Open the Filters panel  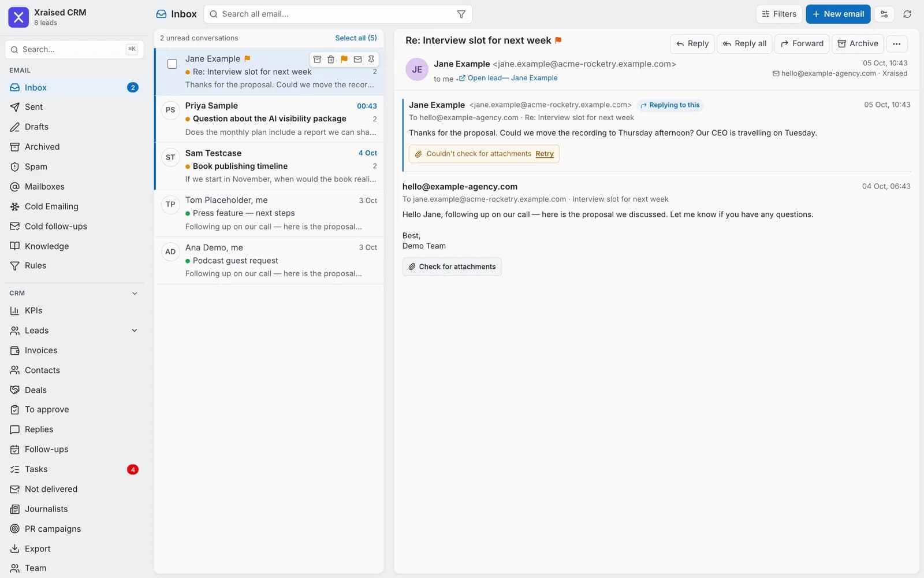tap(778, 14)
